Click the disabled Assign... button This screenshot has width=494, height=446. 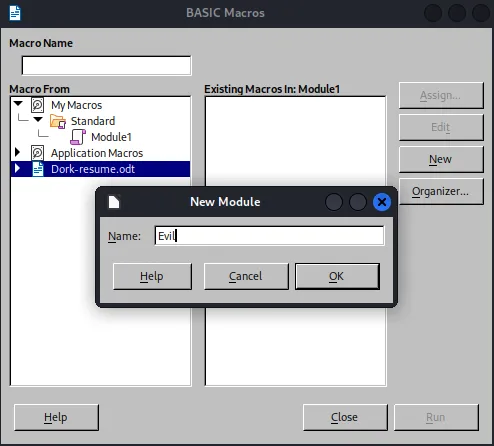tap(441, 95)
